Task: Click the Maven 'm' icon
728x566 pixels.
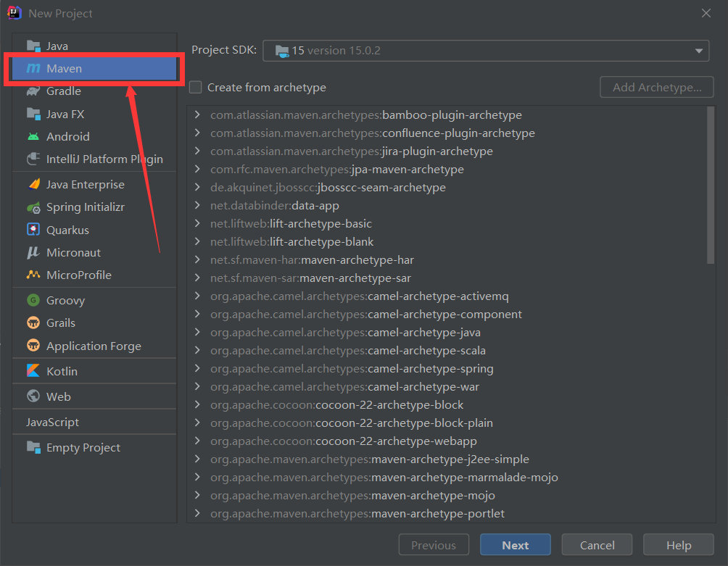Action: click(x=33, y=68)
